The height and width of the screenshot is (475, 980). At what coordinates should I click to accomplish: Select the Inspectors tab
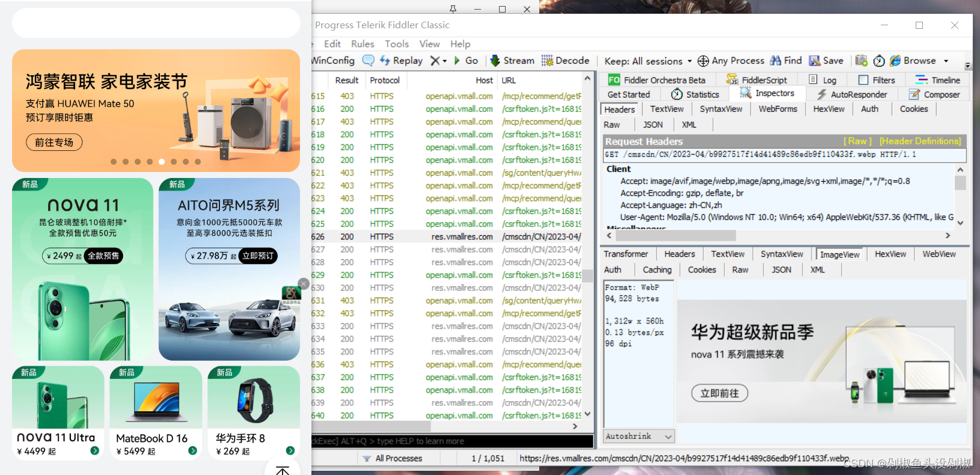(x=767, y=93)
